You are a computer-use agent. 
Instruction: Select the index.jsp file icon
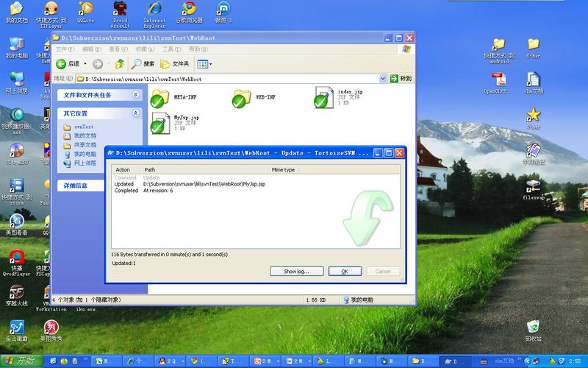[x=323, y=98]
